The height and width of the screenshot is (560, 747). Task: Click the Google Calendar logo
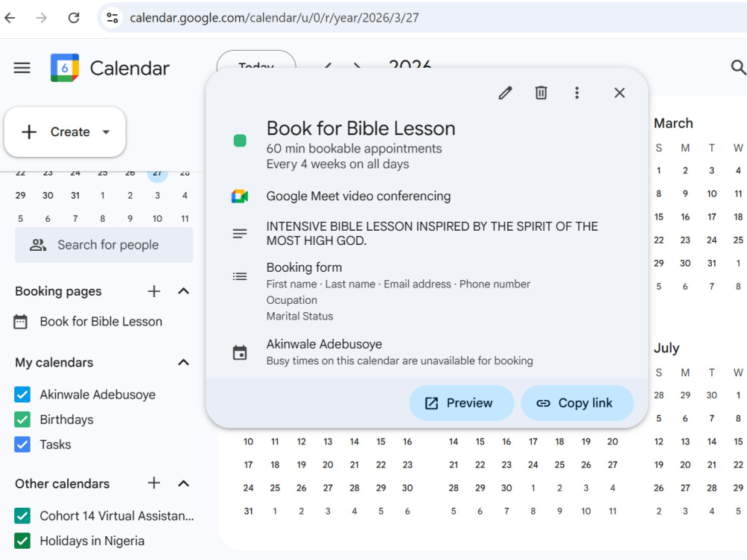pyautogui.click(x=65, y=68)
